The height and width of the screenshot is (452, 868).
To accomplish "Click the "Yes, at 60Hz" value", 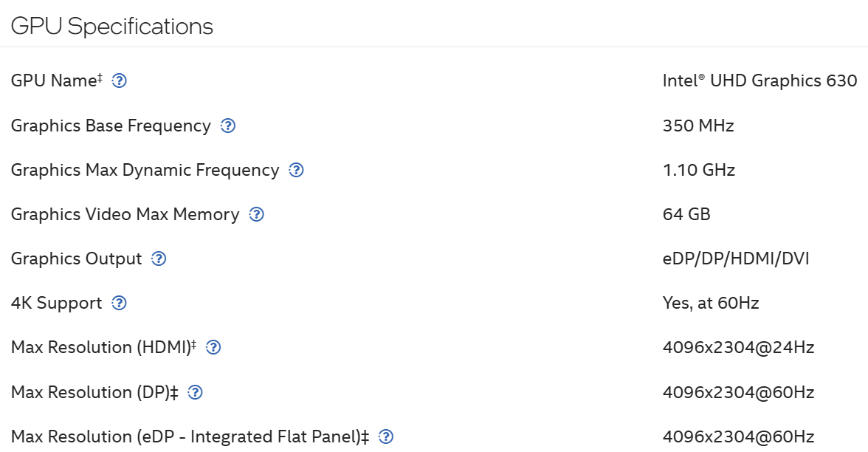I will pos(711,303).
